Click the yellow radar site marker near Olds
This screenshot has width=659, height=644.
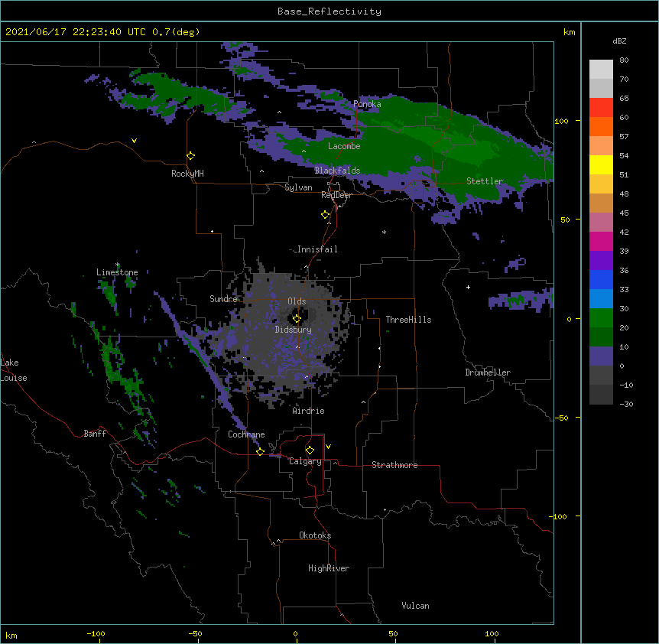point(297,319)
